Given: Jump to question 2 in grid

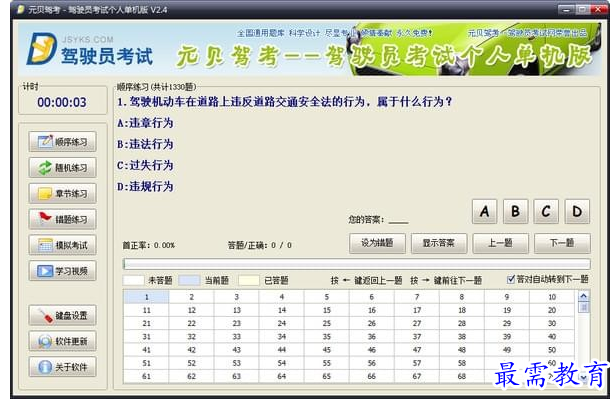Looking at the screenshot, I should click(x=191, y=297).
